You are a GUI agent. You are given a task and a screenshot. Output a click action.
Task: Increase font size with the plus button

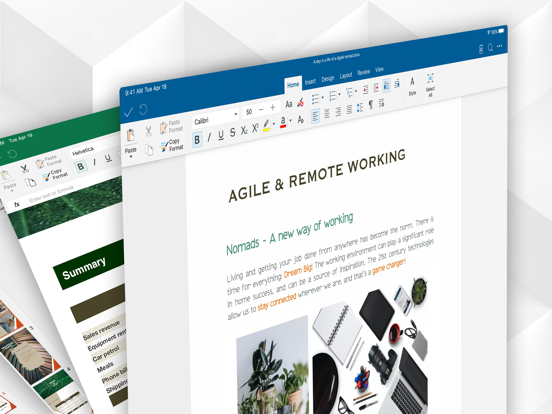(x=272, y=107)
